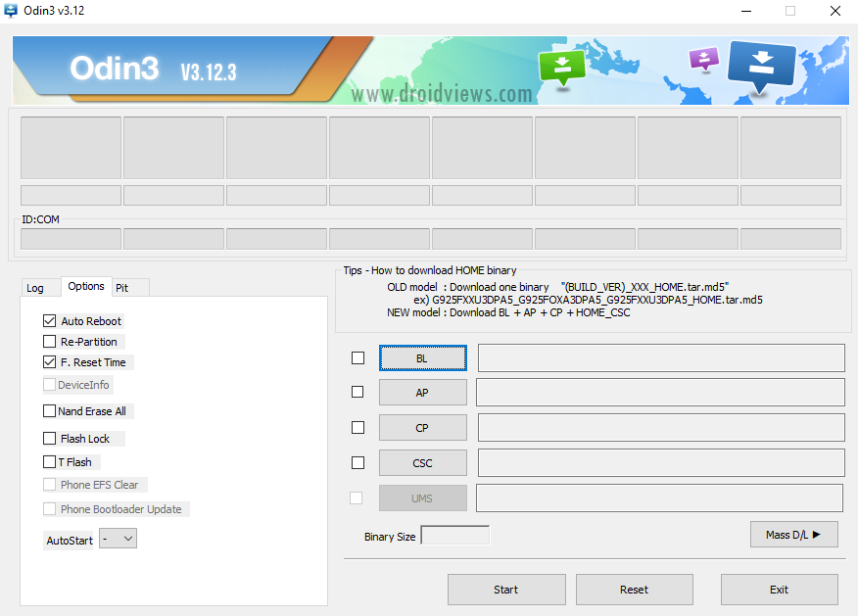Choose firmware with the CP button
The image size is (858, 616).
(422, 428)
